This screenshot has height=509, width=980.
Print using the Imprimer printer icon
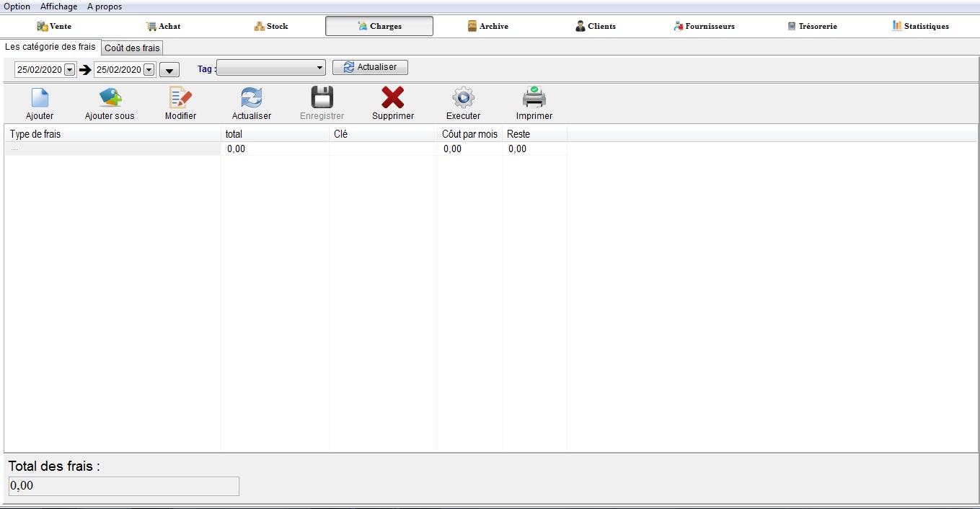534,98
